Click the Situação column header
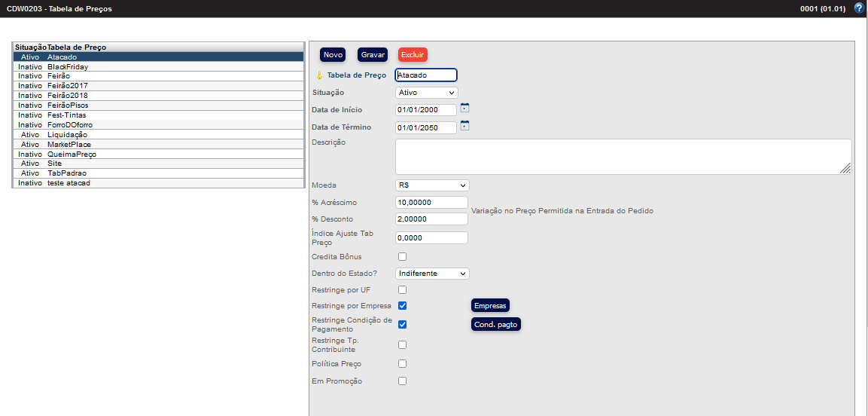Screen dimensions: 868x416 click(30, 47)
